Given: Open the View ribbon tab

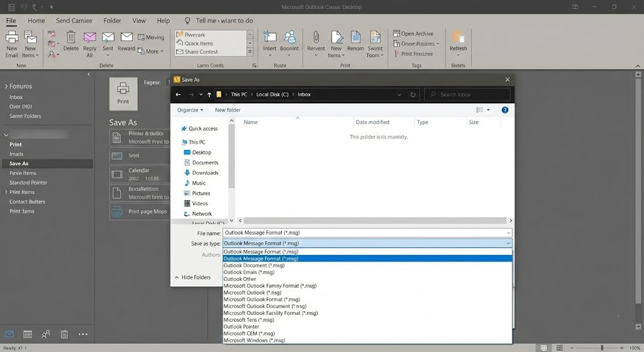Looking at the screenshot, I should click(x=139, y=21).
